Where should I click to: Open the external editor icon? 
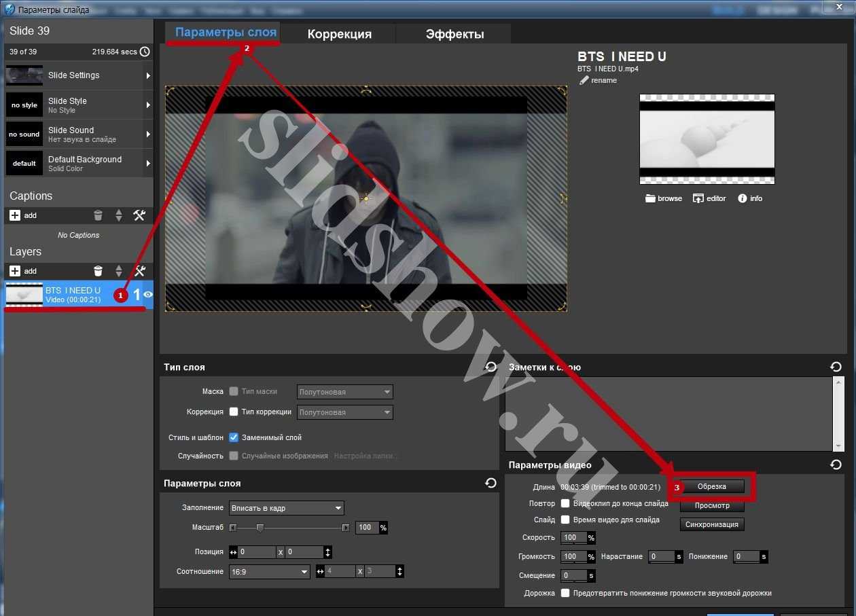tap(698, 198)
